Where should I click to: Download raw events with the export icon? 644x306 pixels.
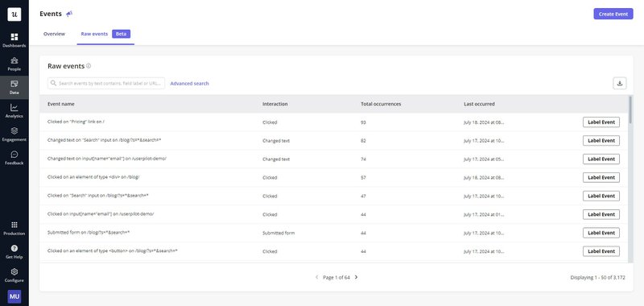coord(620,83)
